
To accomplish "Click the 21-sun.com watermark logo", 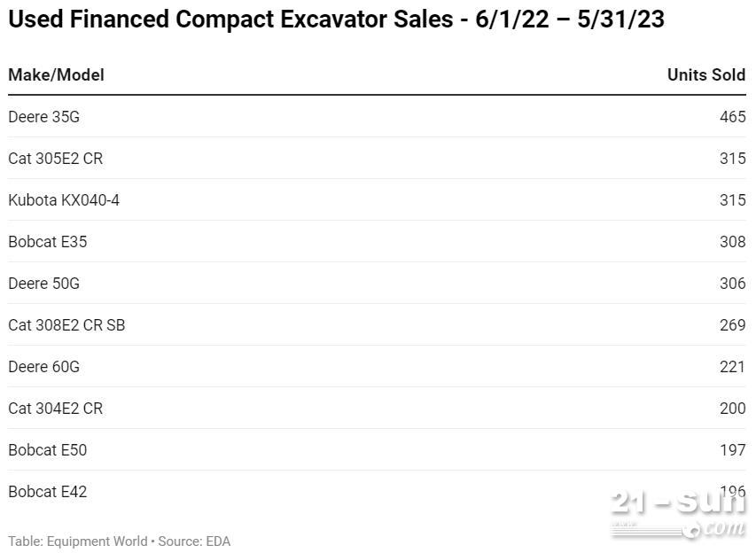I will click(x=678, y=513).
